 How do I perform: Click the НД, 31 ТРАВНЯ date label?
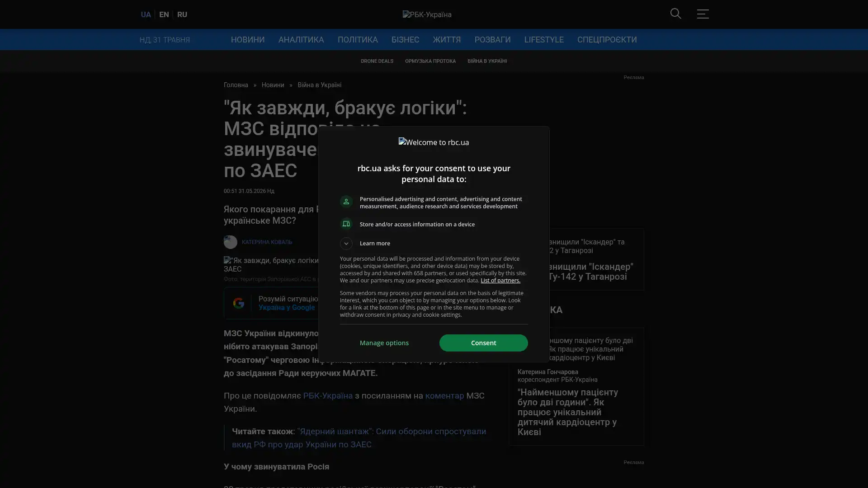pyautogui.click(x=165, y=40)
